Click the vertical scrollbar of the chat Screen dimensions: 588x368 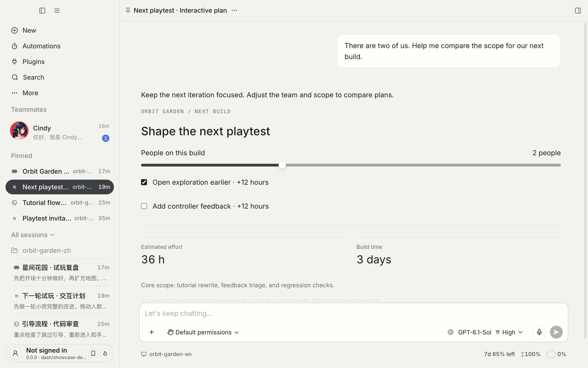585,180
